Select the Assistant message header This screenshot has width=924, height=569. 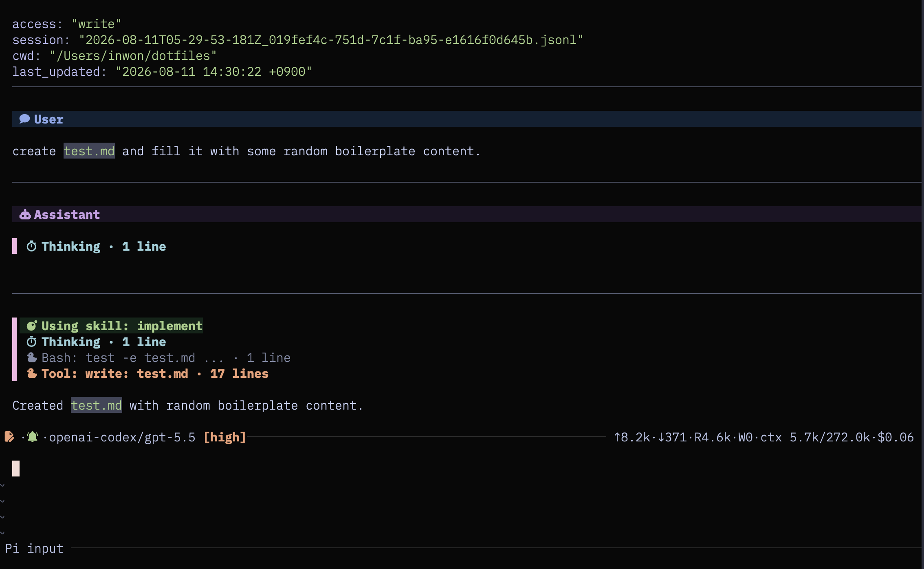pyautogui.click(x=466, y=214)
